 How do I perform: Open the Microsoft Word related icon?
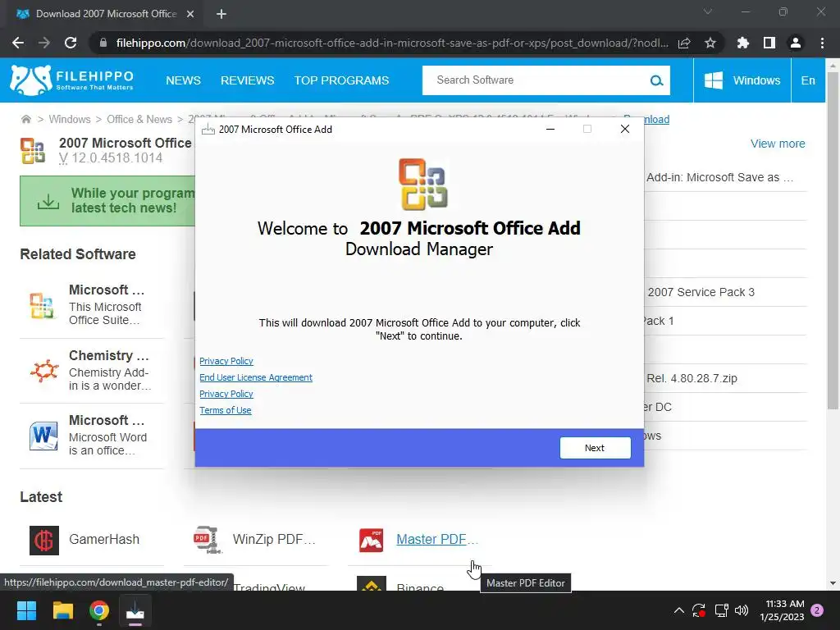(43, 436)
